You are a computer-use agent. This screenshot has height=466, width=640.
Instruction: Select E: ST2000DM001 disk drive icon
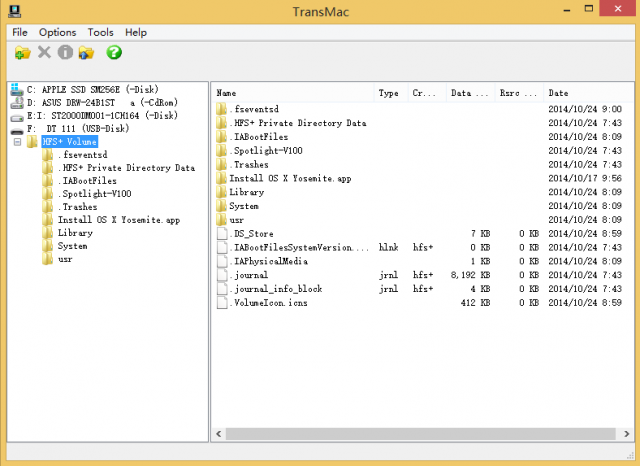click(17, 118)
